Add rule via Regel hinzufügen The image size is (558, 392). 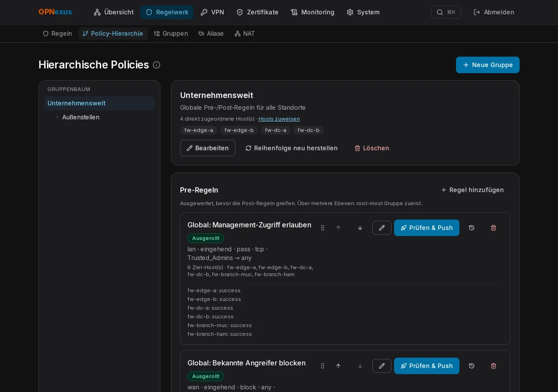point(473,190)
